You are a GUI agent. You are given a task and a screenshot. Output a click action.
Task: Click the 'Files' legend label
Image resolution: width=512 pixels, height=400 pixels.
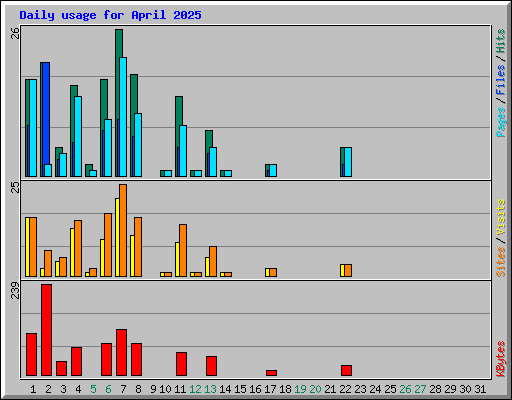500,79
